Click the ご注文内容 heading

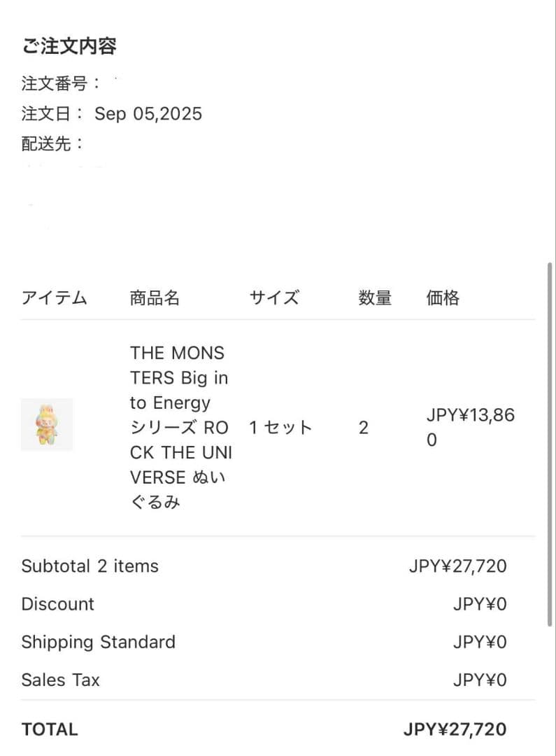point(69,46)
